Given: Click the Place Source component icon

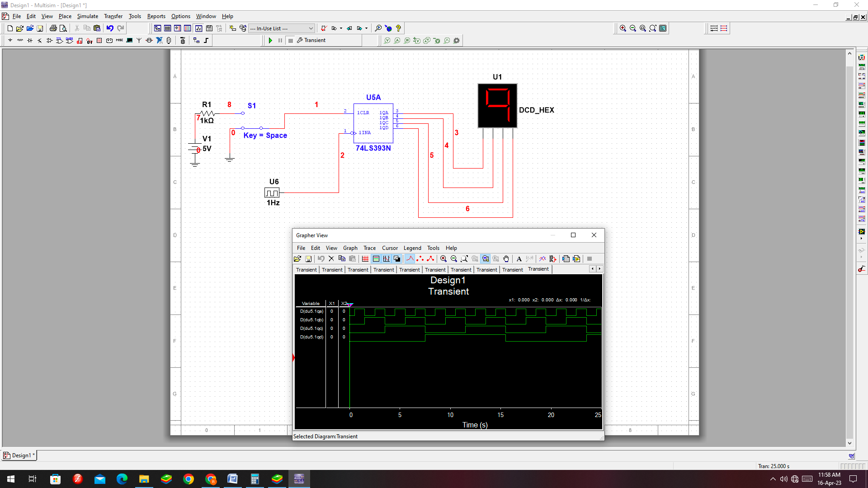Looking at the screenshot, I should 10,41.
